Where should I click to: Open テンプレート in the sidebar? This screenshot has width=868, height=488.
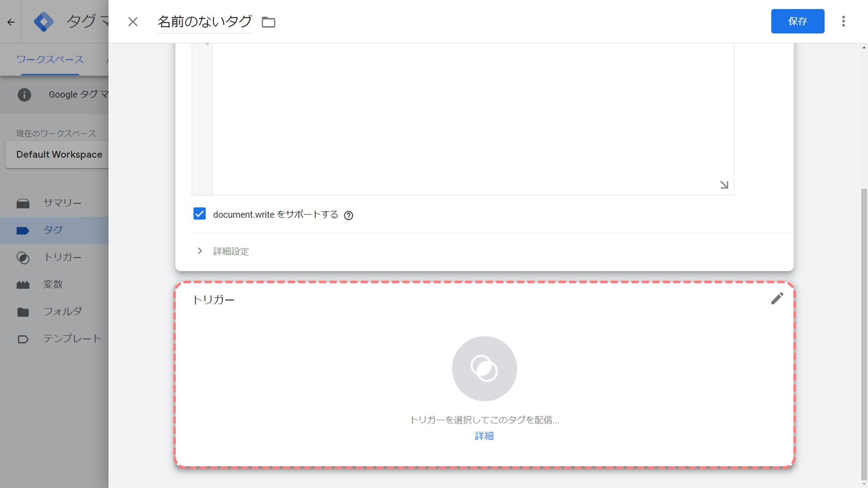pyautogui.click(x=54, y=339)
